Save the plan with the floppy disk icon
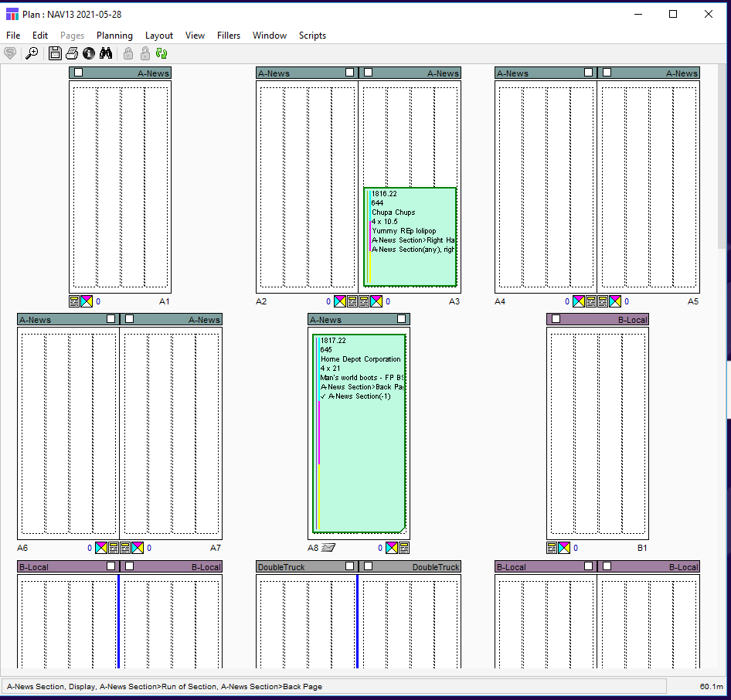 point(55,53)
